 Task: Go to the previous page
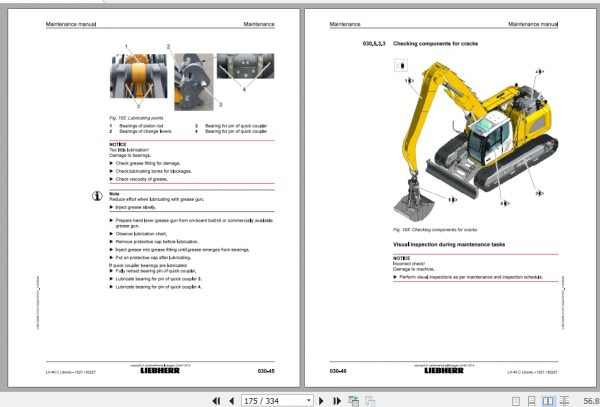coord(231,400)
